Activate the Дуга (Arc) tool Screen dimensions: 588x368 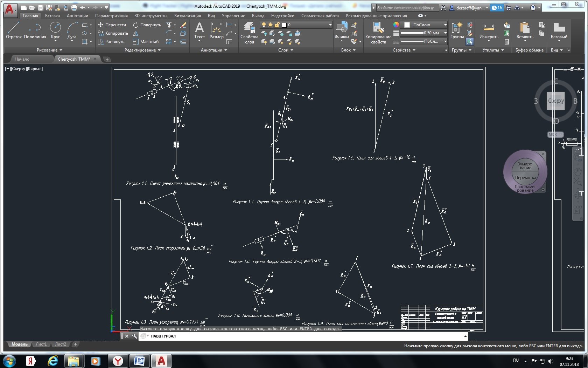pyautogui.click(x=72, y=30)
